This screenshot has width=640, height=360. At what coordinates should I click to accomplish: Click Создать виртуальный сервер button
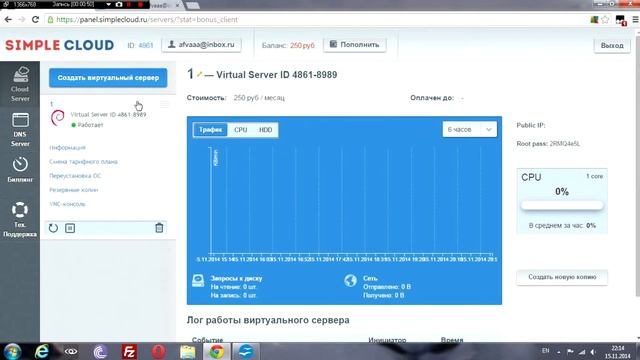(x=108, y=78)
